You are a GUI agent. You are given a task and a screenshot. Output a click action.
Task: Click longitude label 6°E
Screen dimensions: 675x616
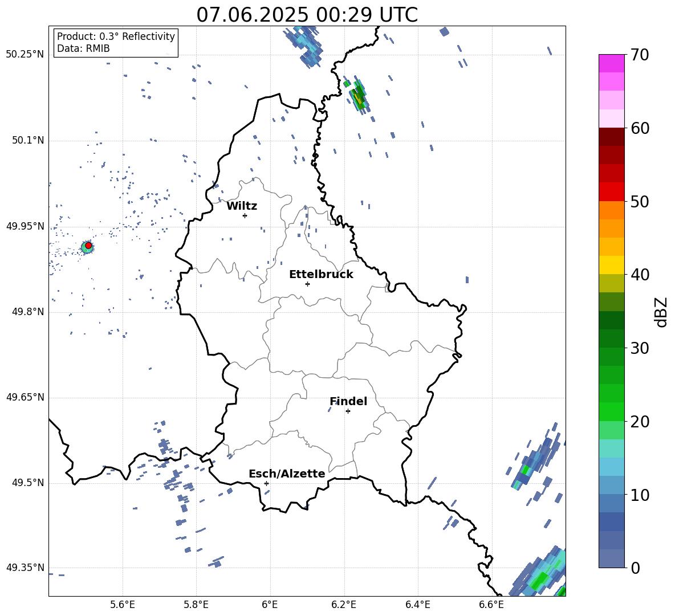point(270,605)
